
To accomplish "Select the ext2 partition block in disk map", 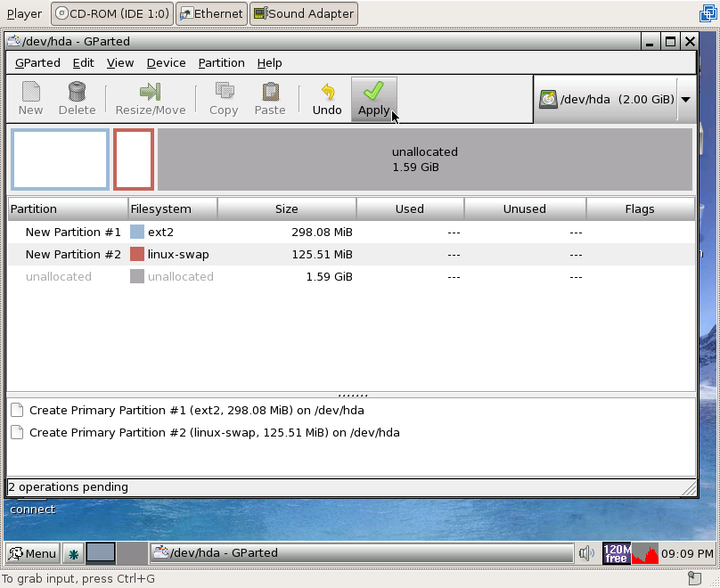I will [x=61, y=159].
